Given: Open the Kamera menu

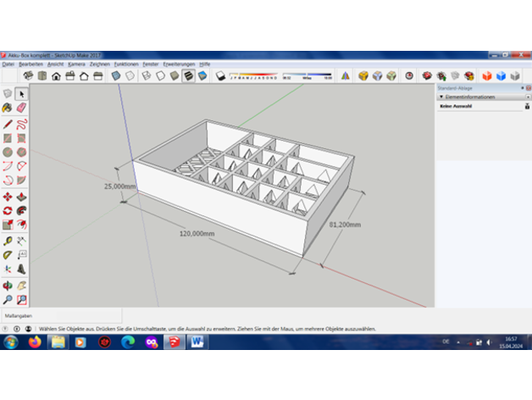Looking at the screenshot, I should click(76, 64).
